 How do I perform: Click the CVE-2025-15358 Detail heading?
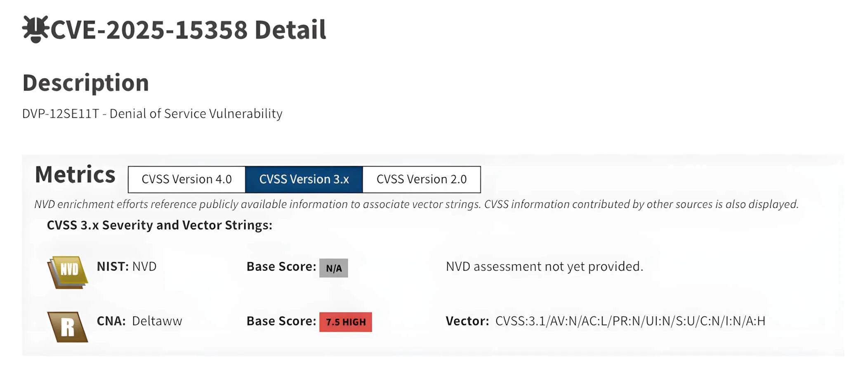coord(188,30)
